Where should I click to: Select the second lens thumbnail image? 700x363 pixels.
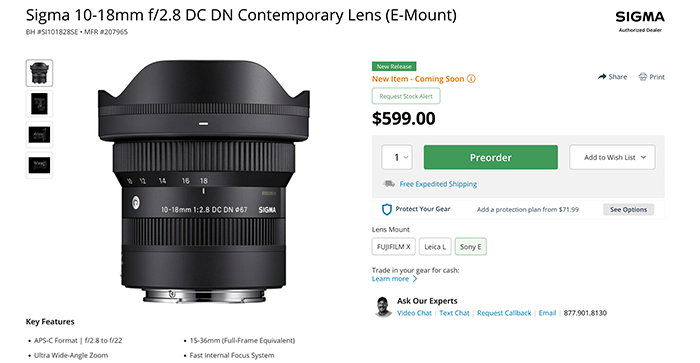click(39, 104)
